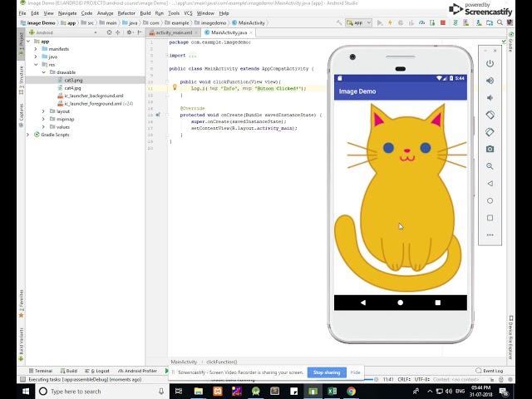Select cat4.jpg in the drawable folder

pyautogui.click(x=72, y=88)
